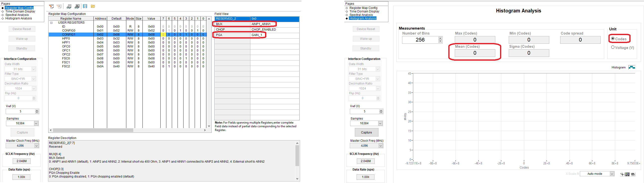Click the Read Selected Register glasses icon
644x183 pixels.
tap(69, 6)
